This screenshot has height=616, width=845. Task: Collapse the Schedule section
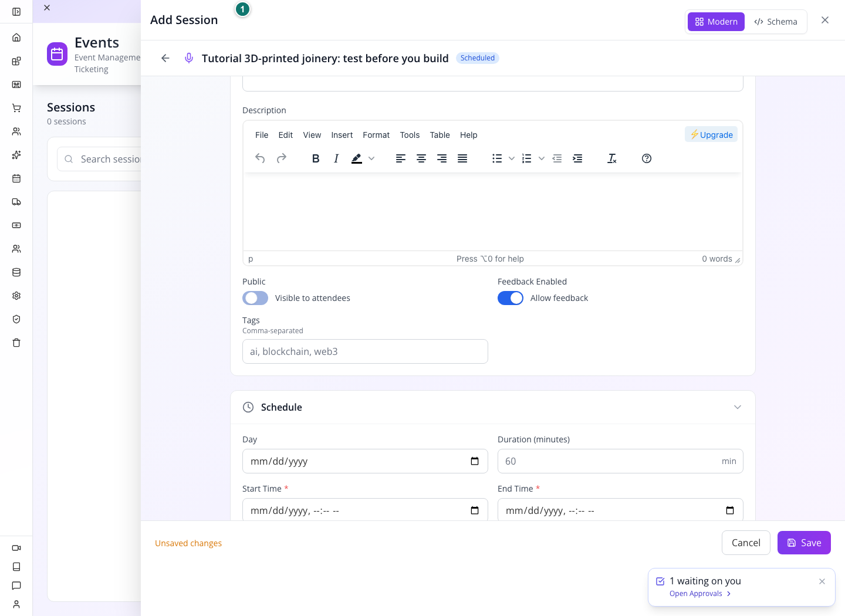pos(738,407)
